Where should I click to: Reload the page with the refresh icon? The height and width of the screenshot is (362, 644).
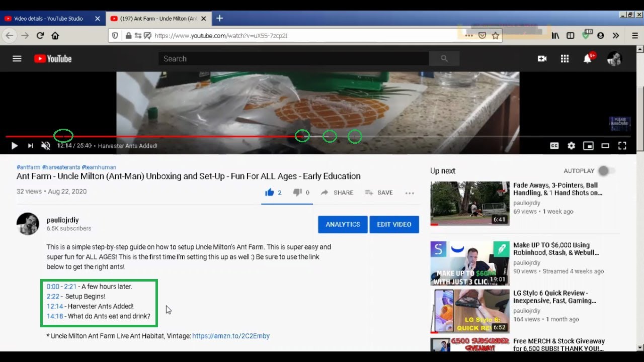[x=40, y=36]
